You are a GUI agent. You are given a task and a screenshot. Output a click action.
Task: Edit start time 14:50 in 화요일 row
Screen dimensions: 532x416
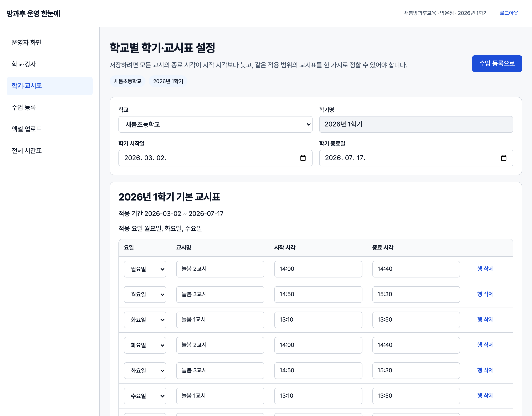(318, 371)
